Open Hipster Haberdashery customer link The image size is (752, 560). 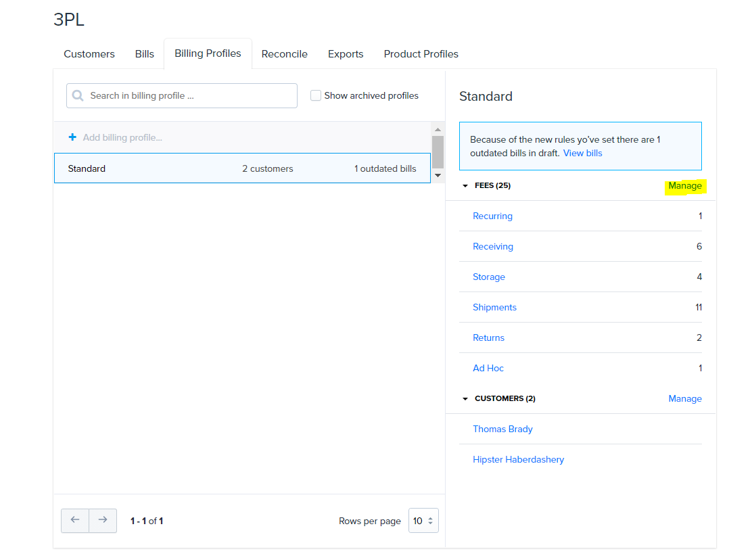click(518, 459)
